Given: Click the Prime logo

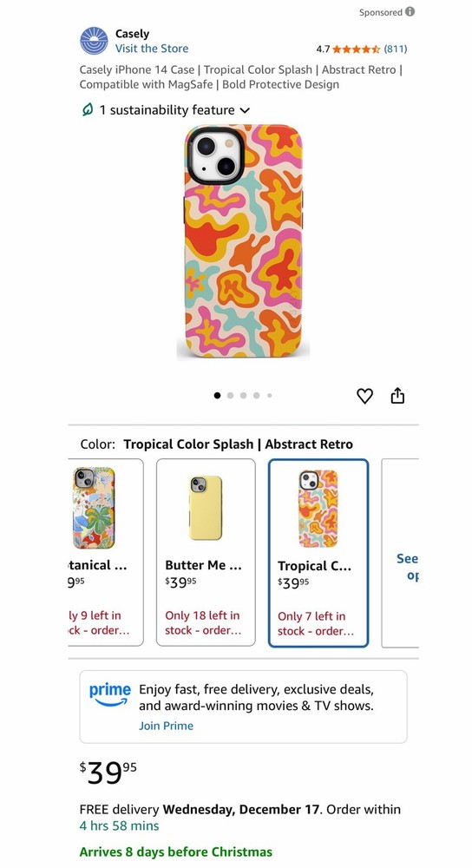Looking at the screenshot, I should pyautogui.click(x=110, y=694).
